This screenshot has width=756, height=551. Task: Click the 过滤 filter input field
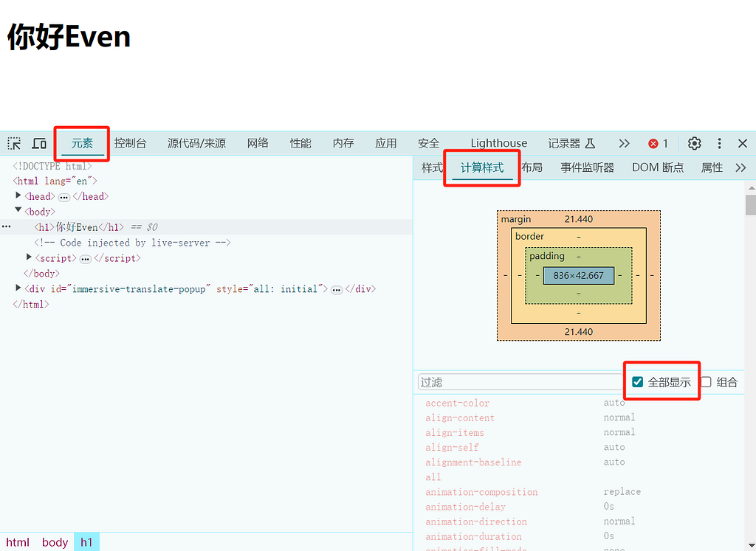click(x=520, y=382)
